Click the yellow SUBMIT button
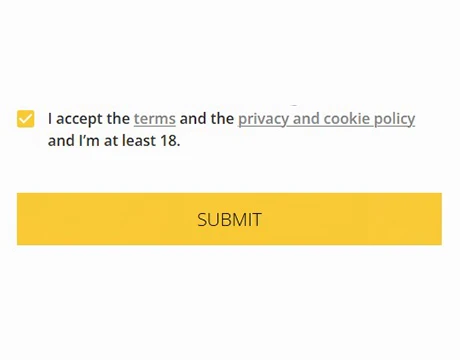Viewport: 460px width, 360px height. pyautogui.click(x=229, y=219)
